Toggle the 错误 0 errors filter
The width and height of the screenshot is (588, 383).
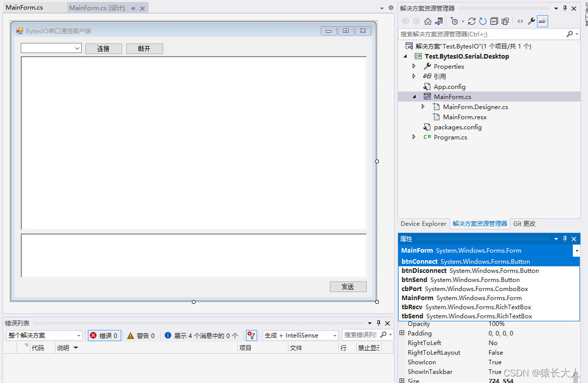click(x=104, y=336)
